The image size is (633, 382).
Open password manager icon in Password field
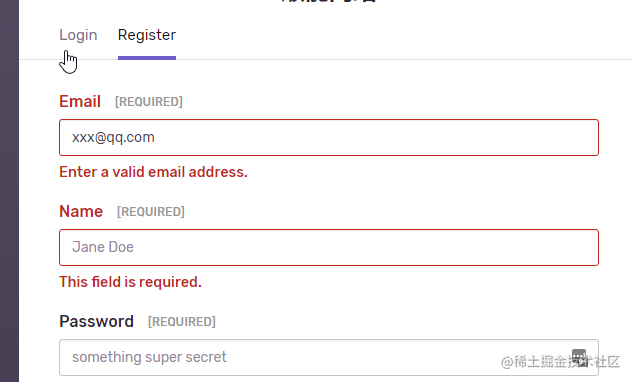coord(579,357)
